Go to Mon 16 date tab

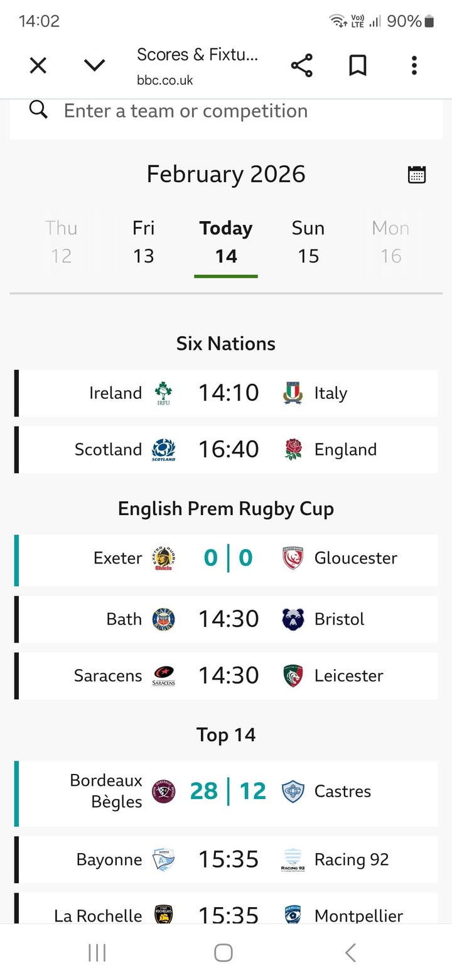[x=390, y=242]
